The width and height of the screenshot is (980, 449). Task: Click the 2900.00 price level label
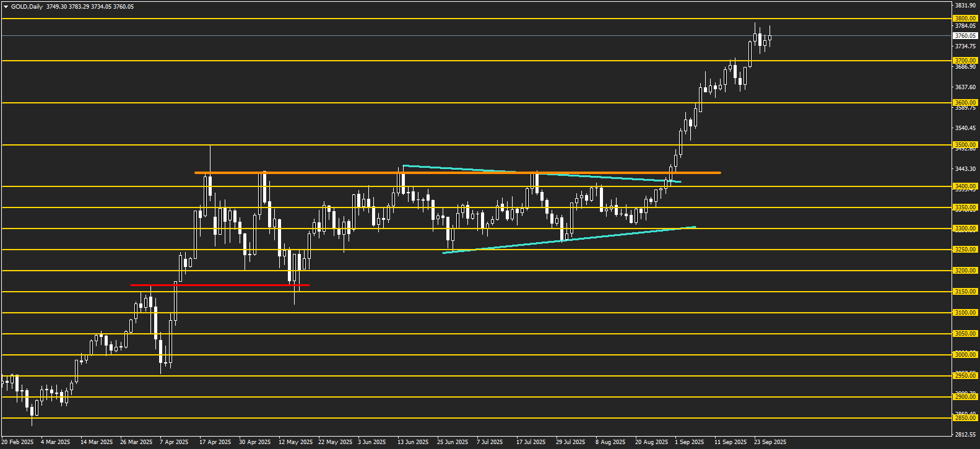[x=966, y=397]
